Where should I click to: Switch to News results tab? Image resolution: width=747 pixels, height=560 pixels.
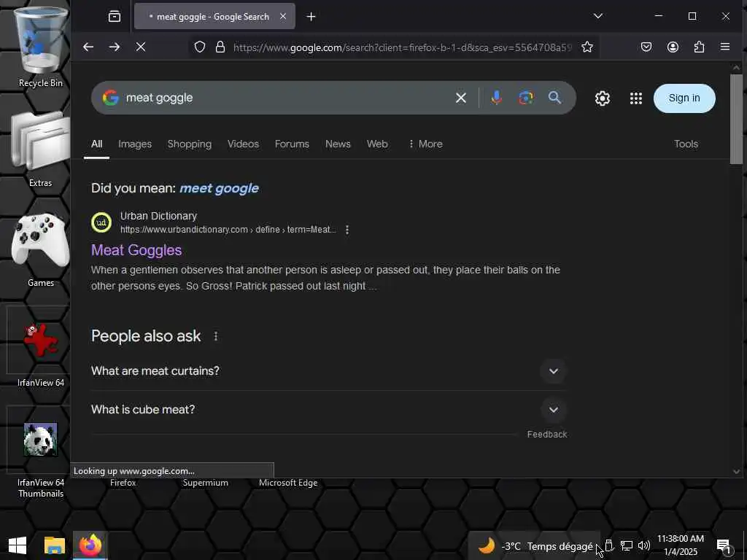pos(338,144)
